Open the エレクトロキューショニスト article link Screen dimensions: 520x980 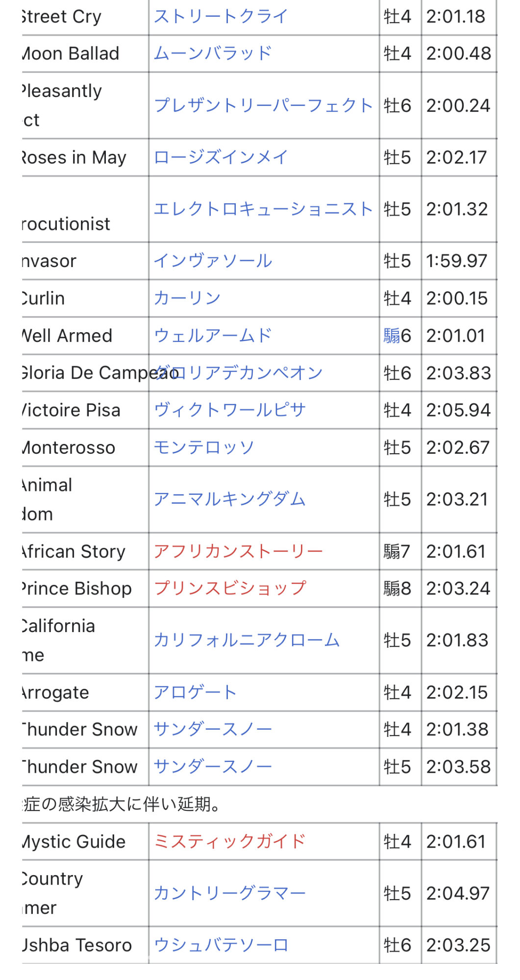click(x=263, y=209)
